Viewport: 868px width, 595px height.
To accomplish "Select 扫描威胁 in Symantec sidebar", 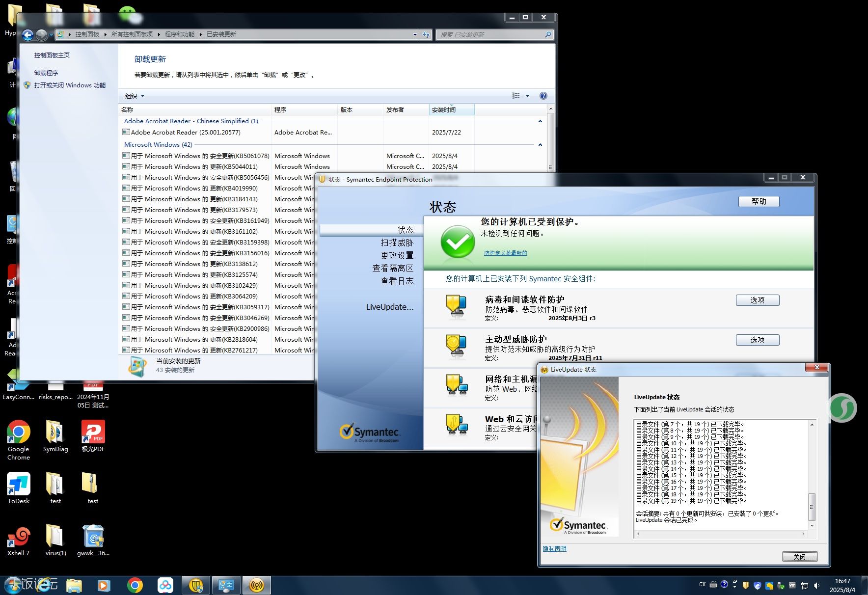I will (x=397, y=243).
